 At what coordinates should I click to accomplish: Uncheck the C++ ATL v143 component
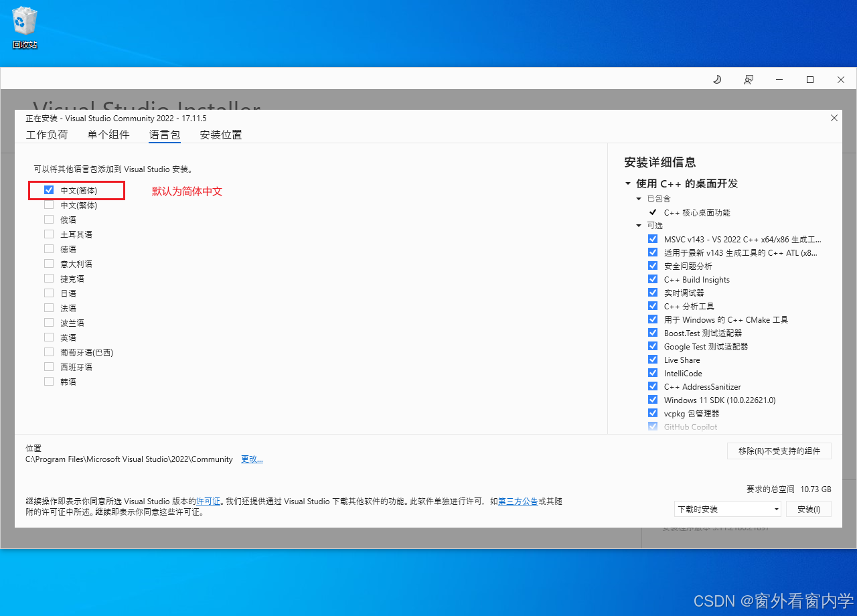(x=653, y=252)
